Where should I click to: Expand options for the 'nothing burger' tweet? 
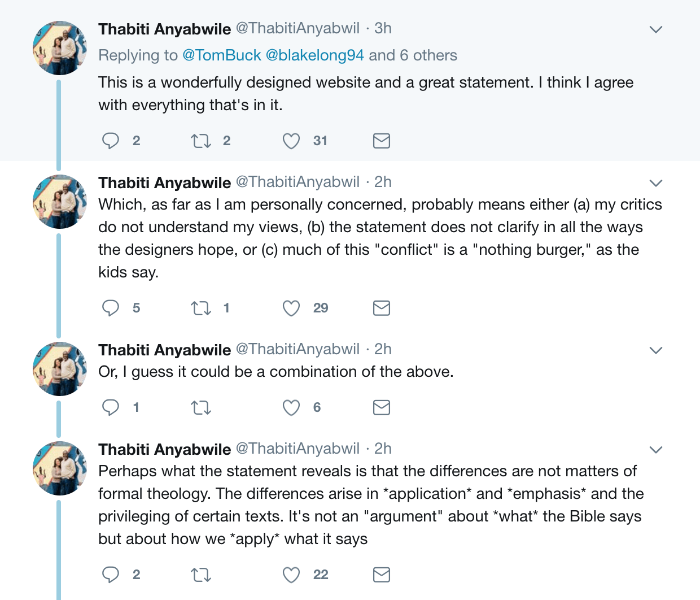(656, 182)
